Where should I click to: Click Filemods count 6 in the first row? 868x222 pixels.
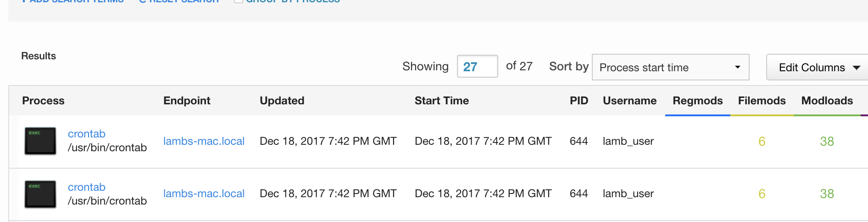point(762,142)
